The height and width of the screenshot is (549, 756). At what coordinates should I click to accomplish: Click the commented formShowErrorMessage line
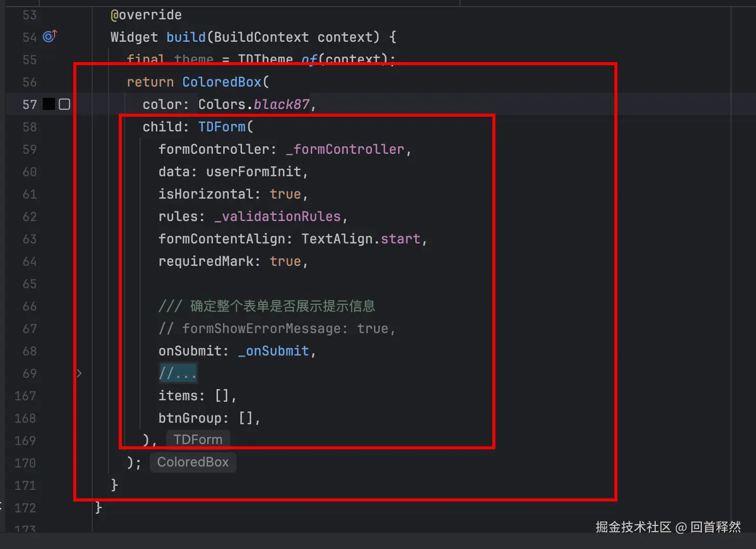(276, 328)
